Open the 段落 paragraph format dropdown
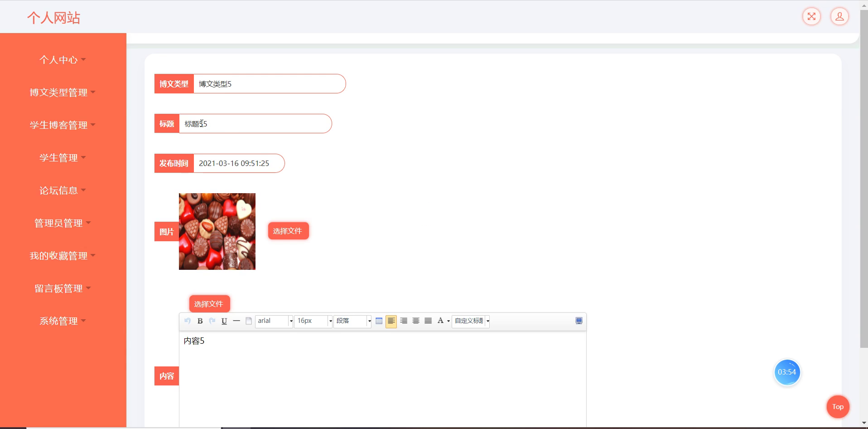This screenshot has height=429, width=868. [352, 321]
